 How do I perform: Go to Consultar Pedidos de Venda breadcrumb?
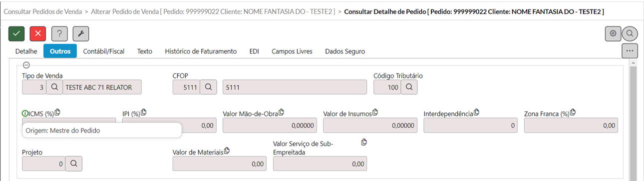tap(43, 10)
